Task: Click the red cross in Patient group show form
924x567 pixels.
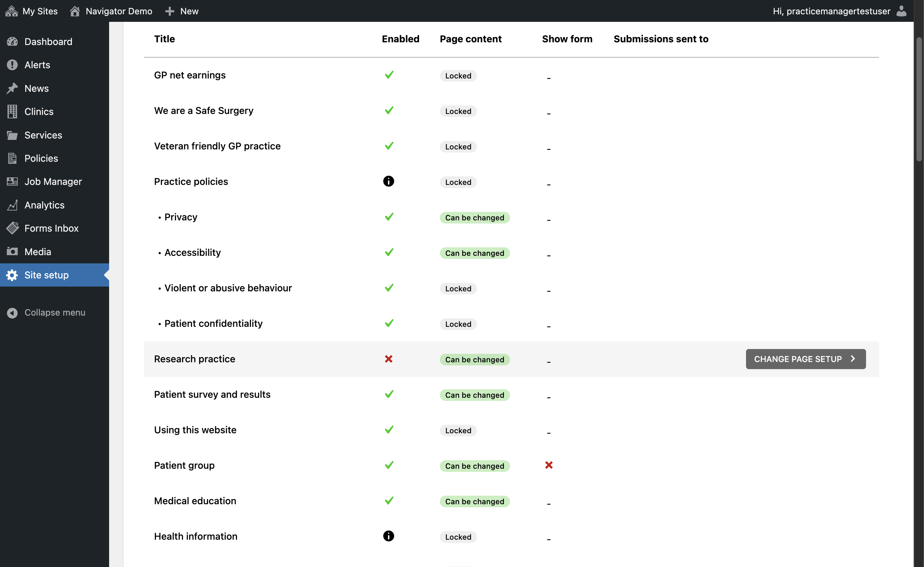Action: pos(549,465)
